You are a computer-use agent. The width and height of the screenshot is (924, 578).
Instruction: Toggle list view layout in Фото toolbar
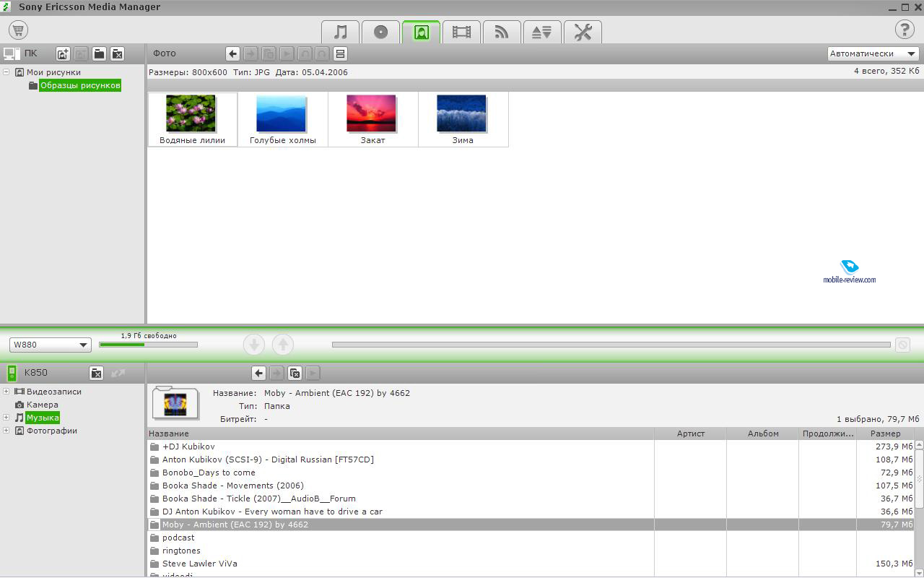[341, 53]
